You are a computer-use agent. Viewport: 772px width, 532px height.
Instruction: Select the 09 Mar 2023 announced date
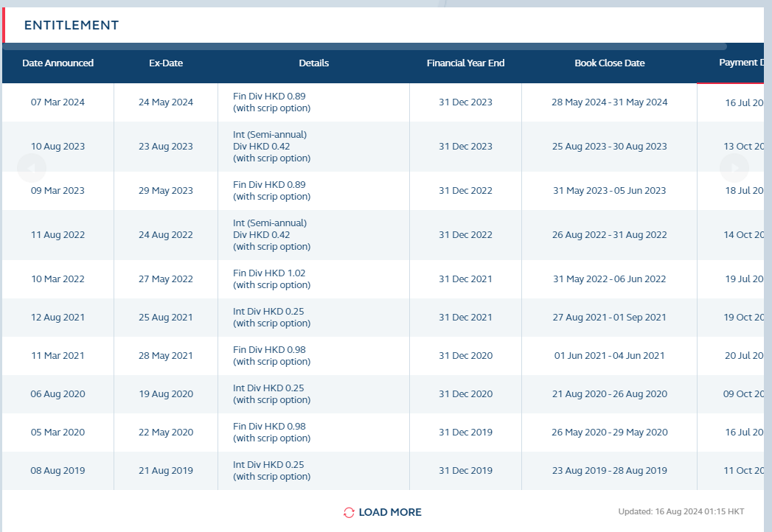[x=58, y=190]
